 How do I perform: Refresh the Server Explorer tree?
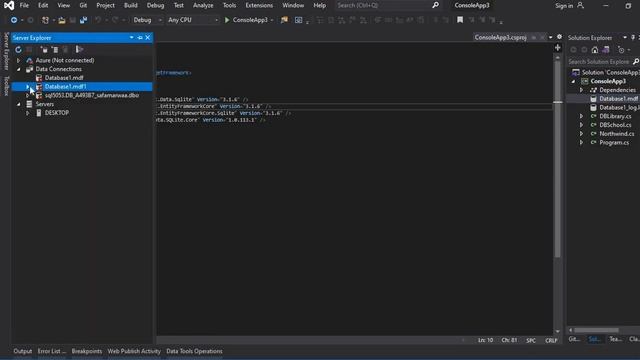pos(18,49)
